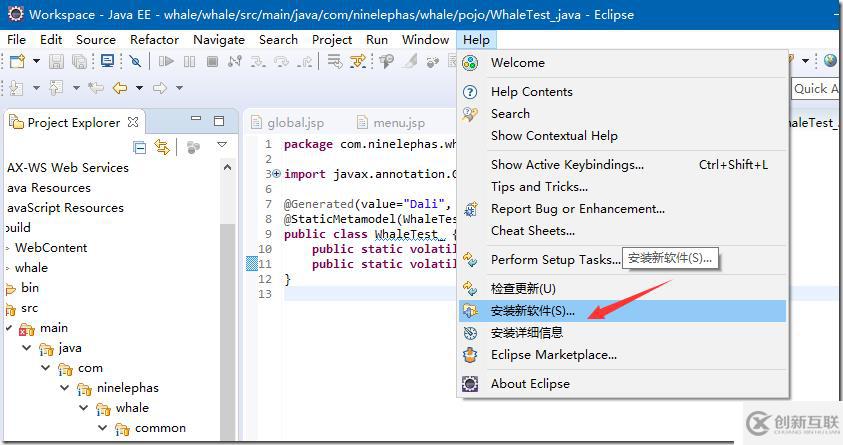Open the Search menu in menu bar
843x445 pixels.
pos(278,40)
